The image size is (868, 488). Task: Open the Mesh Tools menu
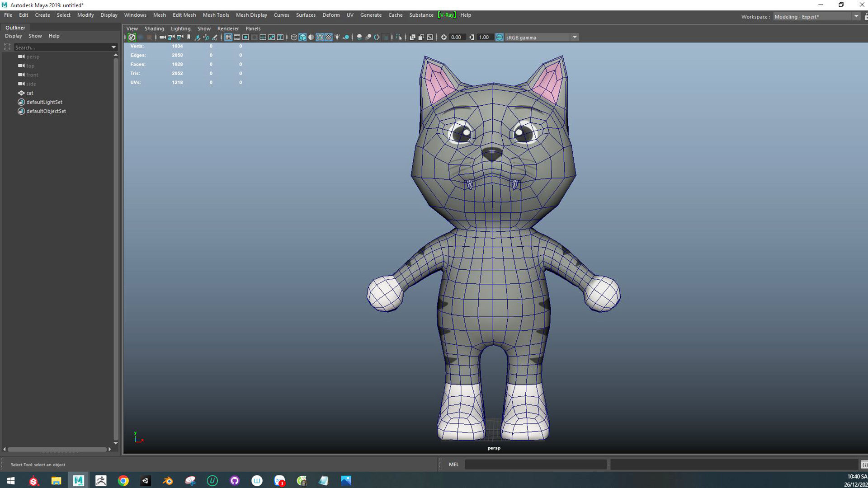tap(216, 15)
